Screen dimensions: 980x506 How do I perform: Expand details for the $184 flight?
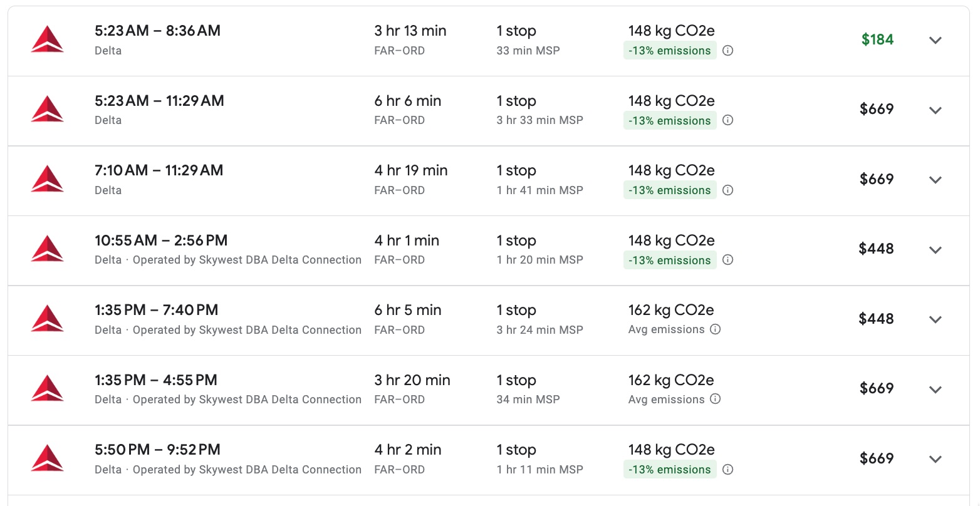[935, 39]
